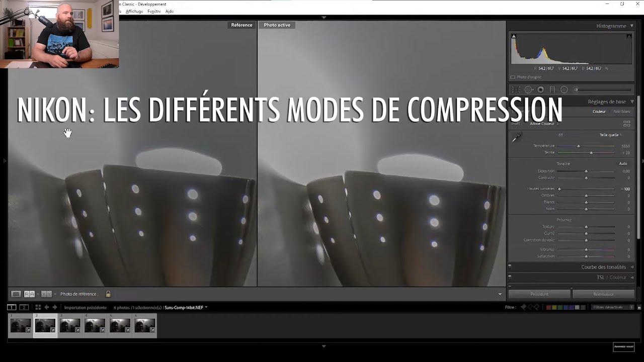Select filmstrip thumbnail number 1
Viewport: 644px width, 362px height.
(21, 326)
